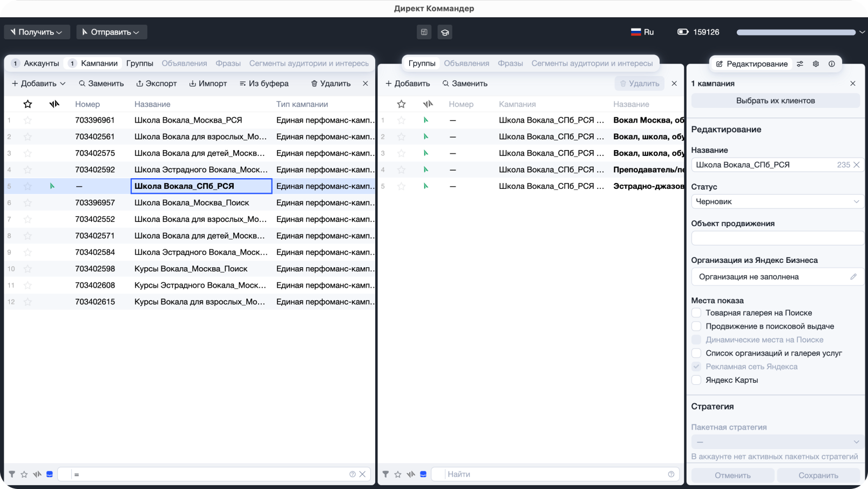Open Сегменты аудитории и интересы tab in middle panel
The width and height of the screenshot is (868, 489).
pyautogui.click(x=592, y=64)
